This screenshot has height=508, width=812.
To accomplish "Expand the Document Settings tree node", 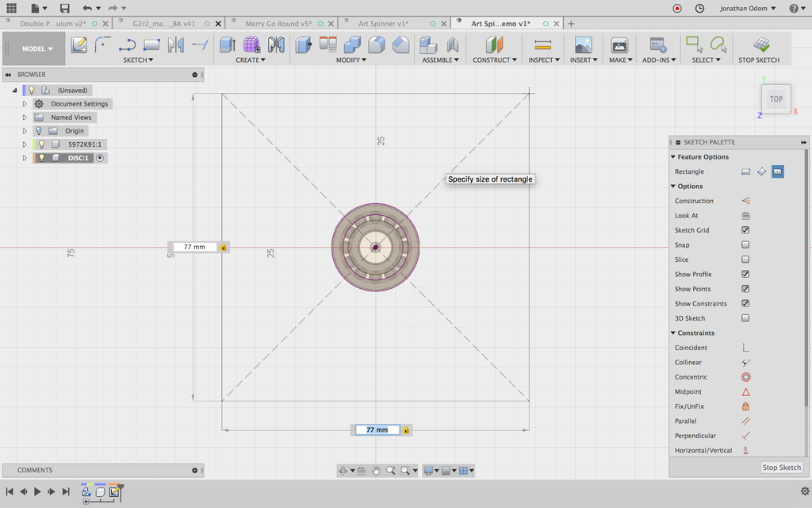I will (x=25, y=104).
